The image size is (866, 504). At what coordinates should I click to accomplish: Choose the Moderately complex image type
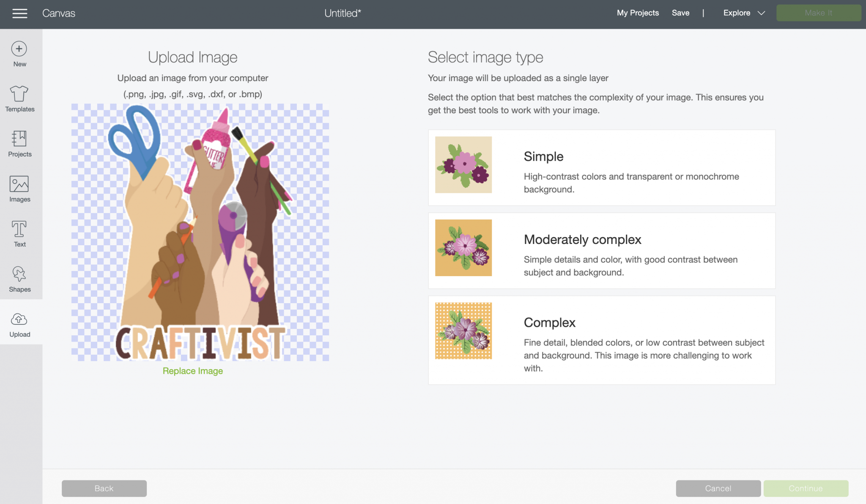coord(601,251)
